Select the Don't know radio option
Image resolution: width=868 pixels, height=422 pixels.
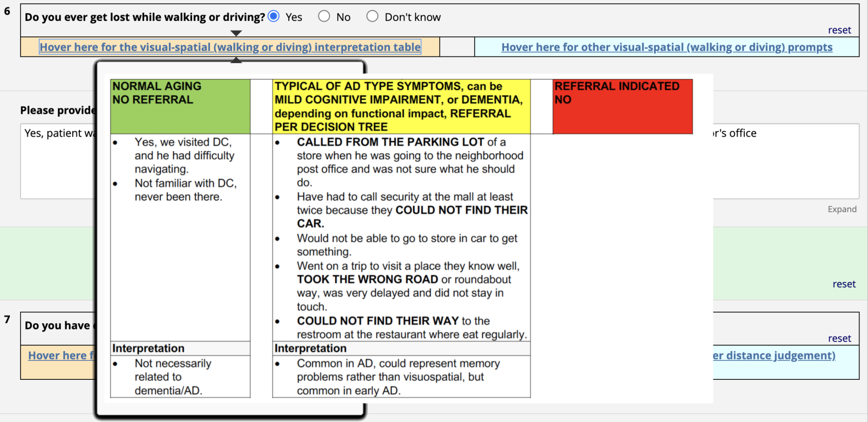(373, 17)
